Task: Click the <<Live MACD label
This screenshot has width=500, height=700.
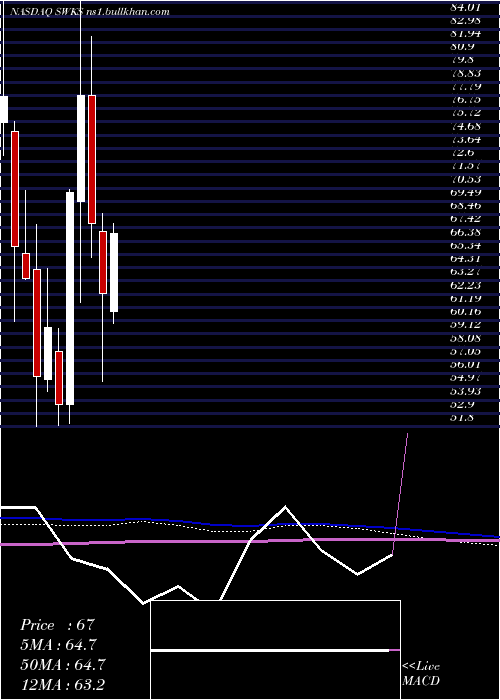Action: 421,674
